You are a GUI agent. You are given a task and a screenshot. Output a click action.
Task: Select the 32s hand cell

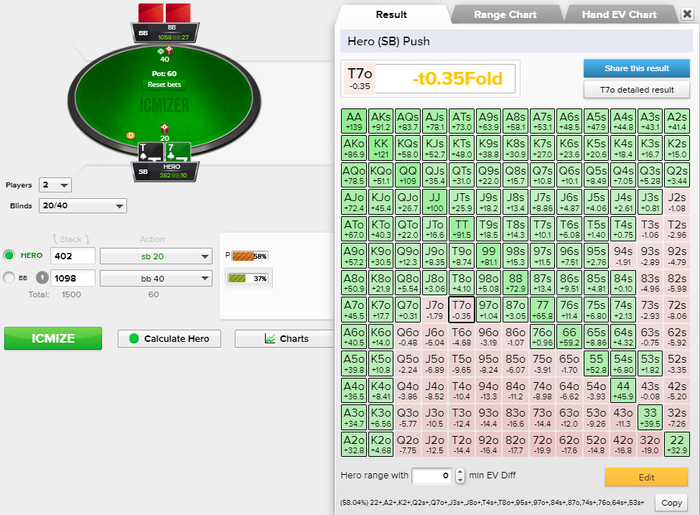(677, 418)
